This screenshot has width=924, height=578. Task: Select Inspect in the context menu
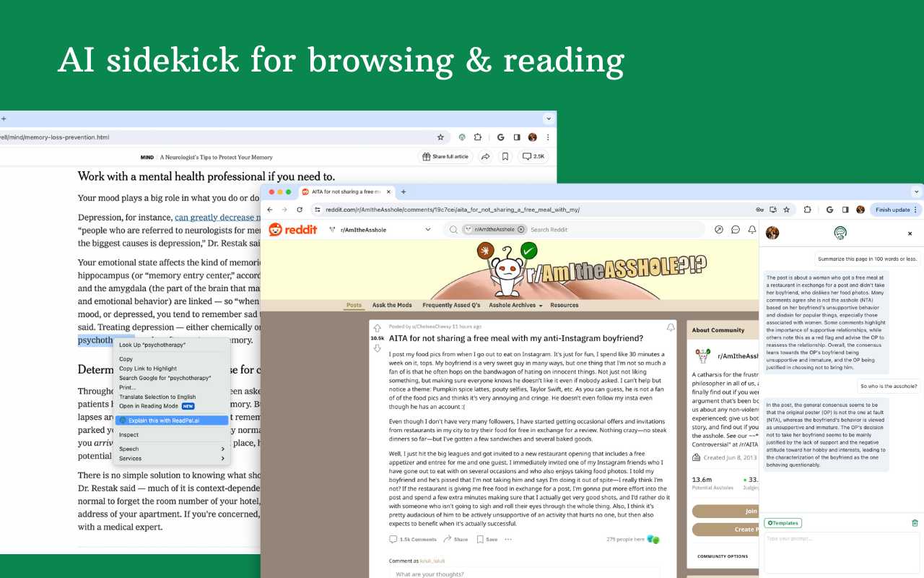point(171,435)
